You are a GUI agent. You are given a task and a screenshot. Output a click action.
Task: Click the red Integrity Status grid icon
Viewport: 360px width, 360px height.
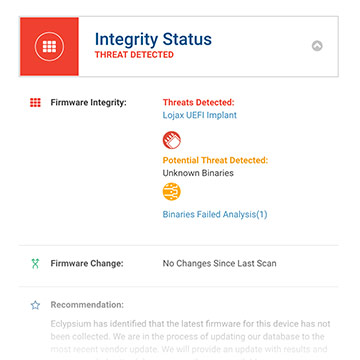coord(49,46)
